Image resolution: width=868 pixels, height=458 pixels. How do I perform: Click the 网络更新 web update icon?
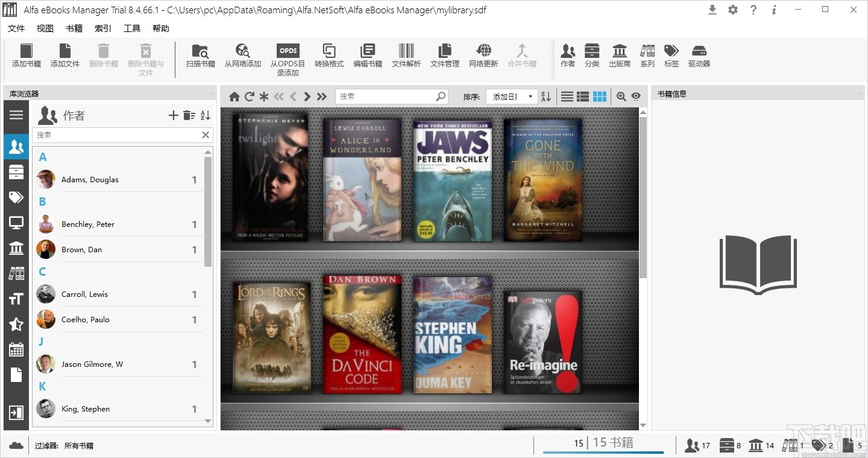[x=483, y=57]
